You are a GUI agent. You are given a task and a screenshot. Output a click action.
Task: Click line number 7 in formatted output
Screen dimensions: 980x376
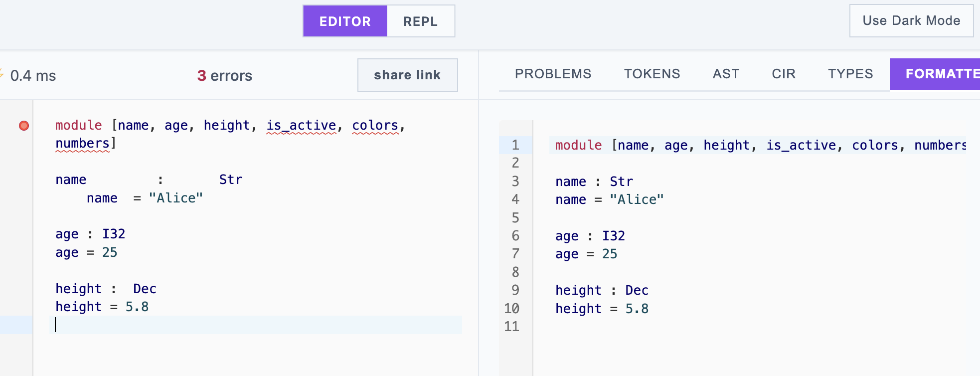click(x=515, y=254)
